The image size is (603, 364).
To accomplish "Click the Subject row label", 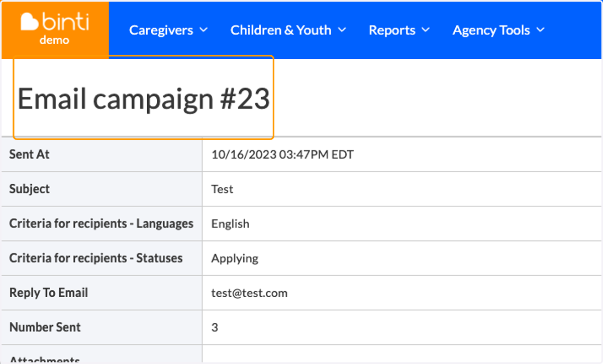I will click(30, 189).
